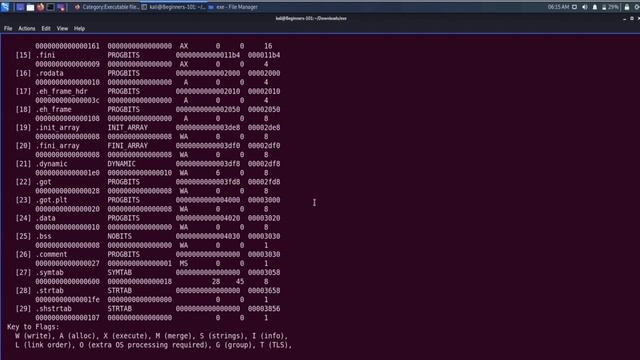The width and height of the screenshot is (640, 360).
Task: Switch to Category:Executable file browser window
Action: point(107,7)
